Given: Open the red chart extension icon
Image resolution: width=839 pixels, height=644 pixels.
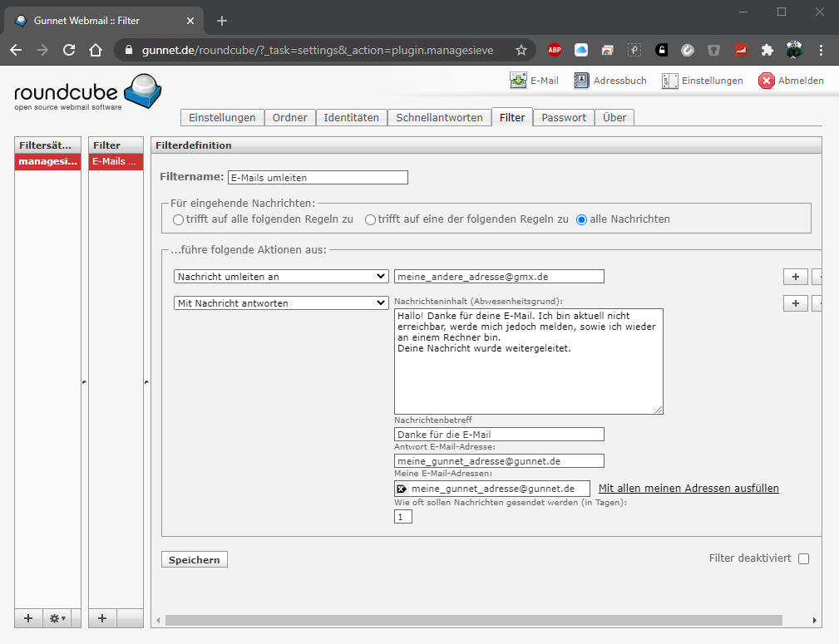Looking at the screenshot, I should pos(741,51).
